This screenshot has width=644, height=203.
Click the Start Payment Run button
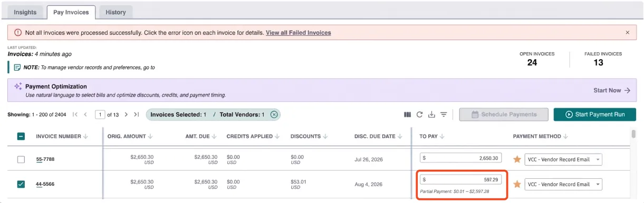[595, 114]
